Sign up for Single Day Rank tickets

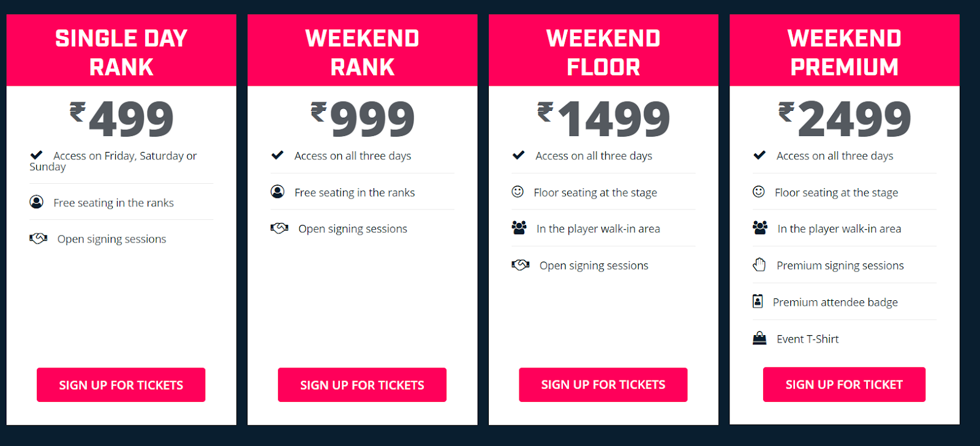click(121, 385)
